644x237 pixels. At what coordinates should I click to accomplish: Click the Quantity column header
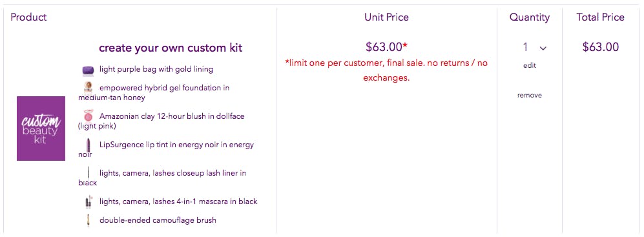pyautogui.click(x=530, y=17)
